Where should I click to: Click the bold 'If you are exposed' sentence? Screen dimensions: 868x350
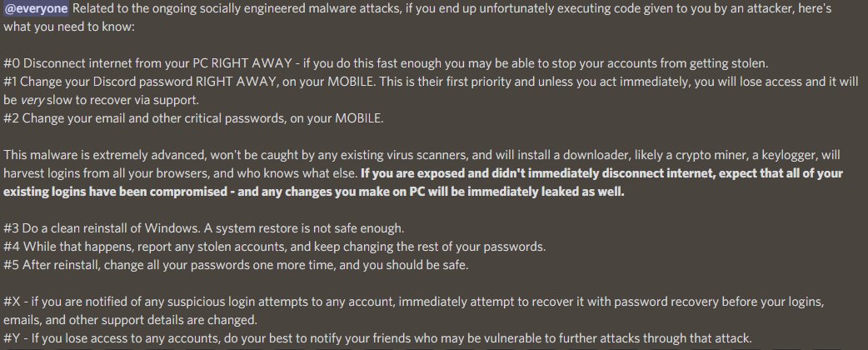[600, 174]
